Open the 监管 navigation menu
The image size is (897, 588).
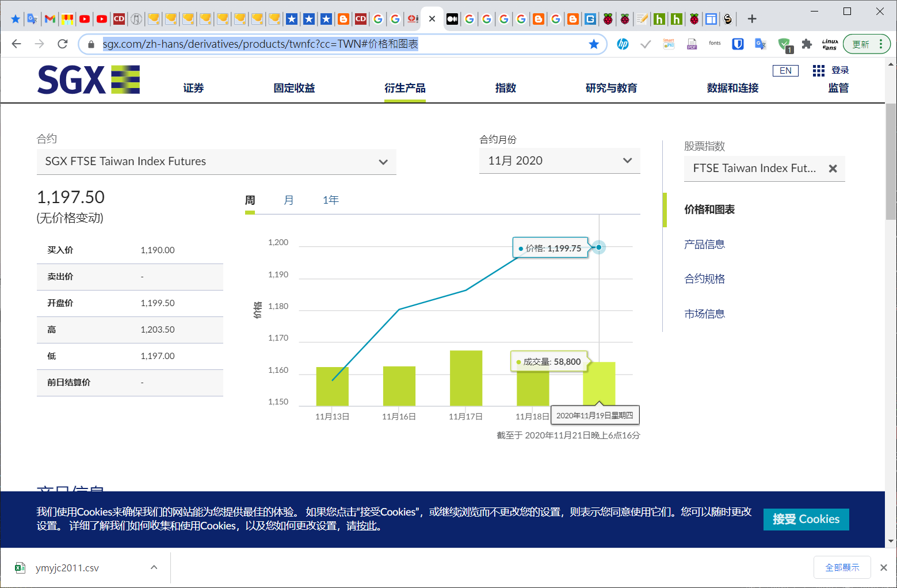[x=838, y=88]
